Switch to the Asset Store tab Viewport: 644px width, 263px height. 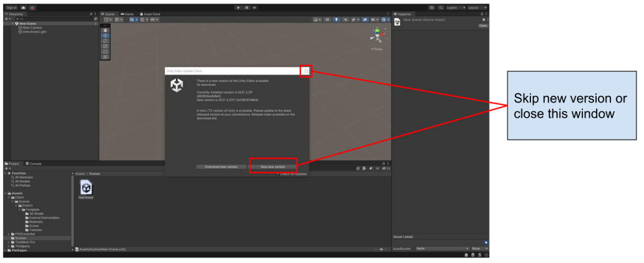[150, 14]
